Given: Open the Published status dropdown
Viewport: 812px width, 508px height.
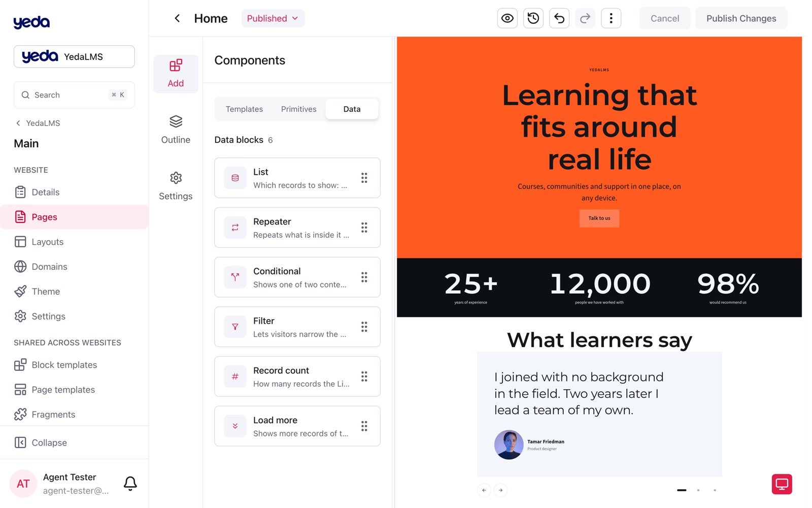Looking at the screenshot, I should pos(273,18).
